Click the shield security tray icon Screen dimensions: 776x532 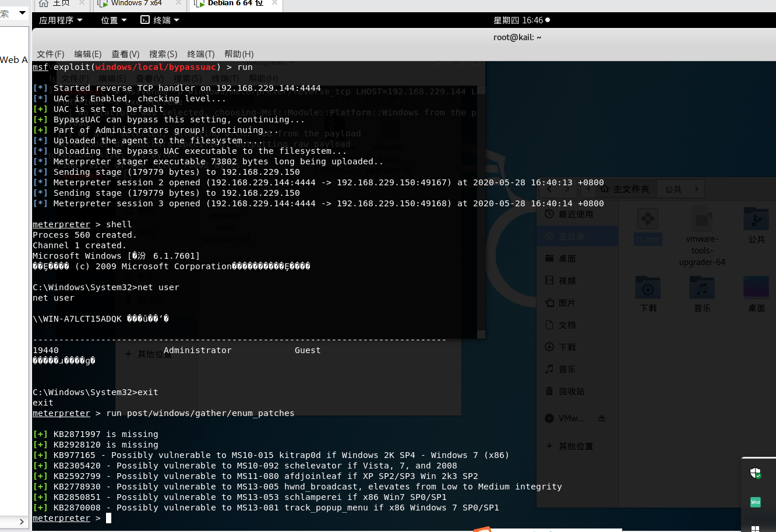tap(756, 473)
